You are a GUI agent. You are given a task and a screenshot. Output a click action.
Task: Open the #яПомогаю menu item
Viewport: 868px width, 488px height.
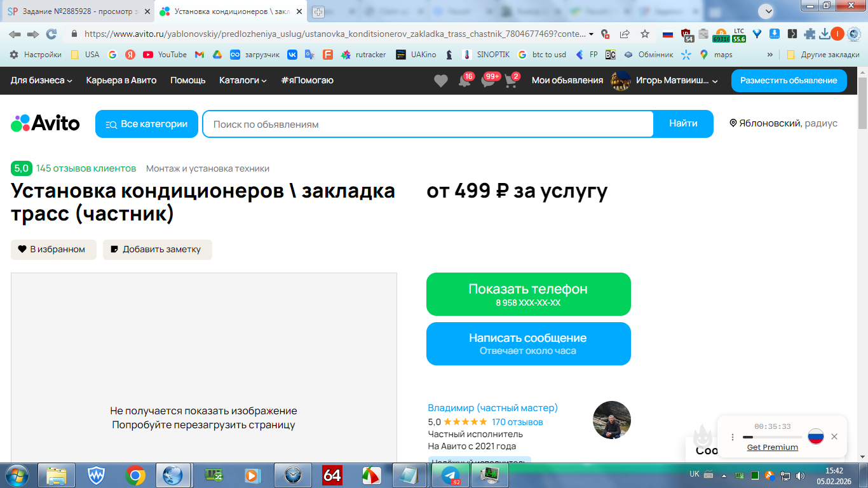[307, 80]
